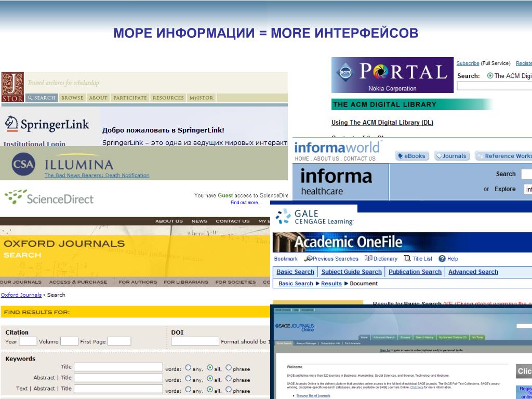532x399 pixels.
Task: Switch to the Basic Search tab in OneFile
Action: click(x=295, y=272)
